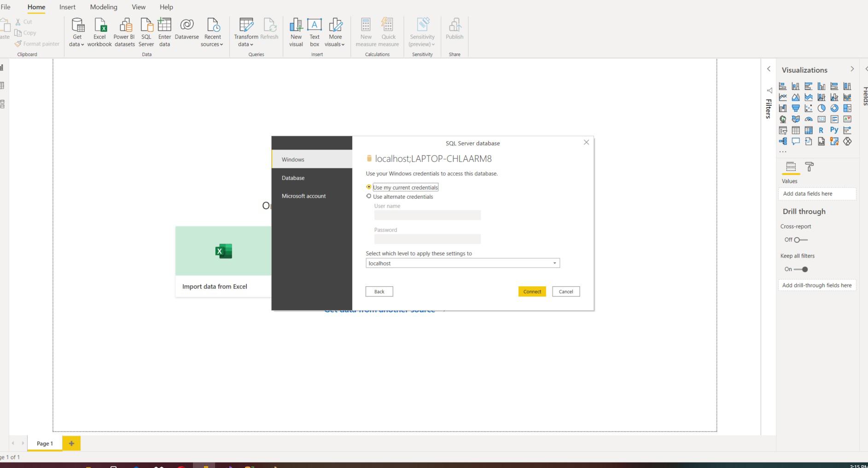This screenshot has width=868, height=468.
Task: Click the Back button
Action: click(379, 291)
